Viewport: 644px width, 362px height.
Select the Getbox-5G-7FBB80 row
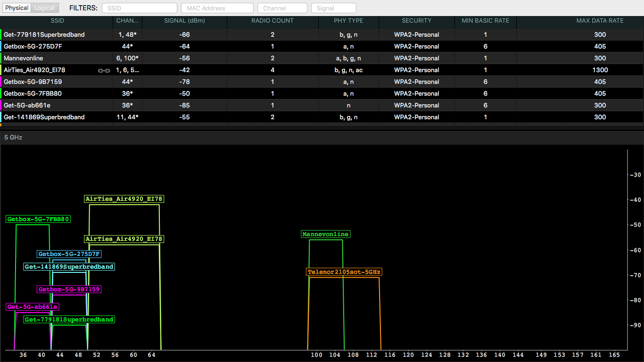[x=322, y=93]
